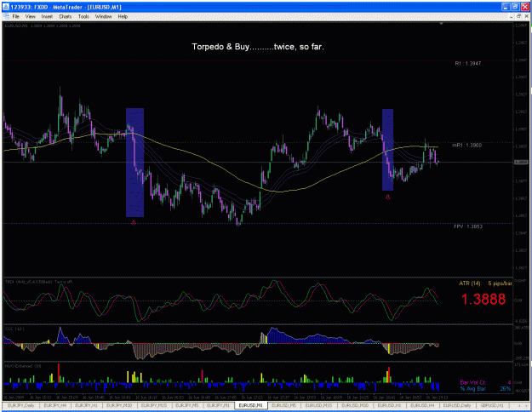Switch to the EURUSD,Daily chart tab
The image size is (532, 412).
click(x=457, y=405)
